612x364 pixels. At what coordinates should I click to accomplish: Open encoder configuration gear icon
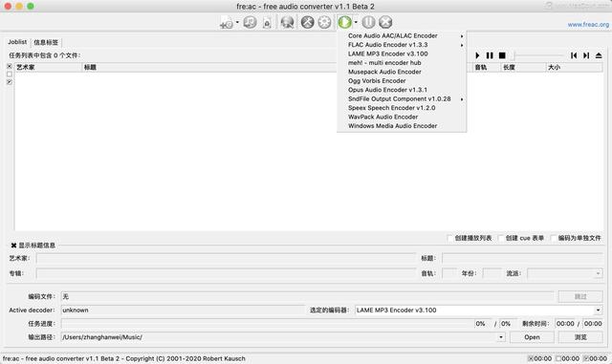point(324,22)
